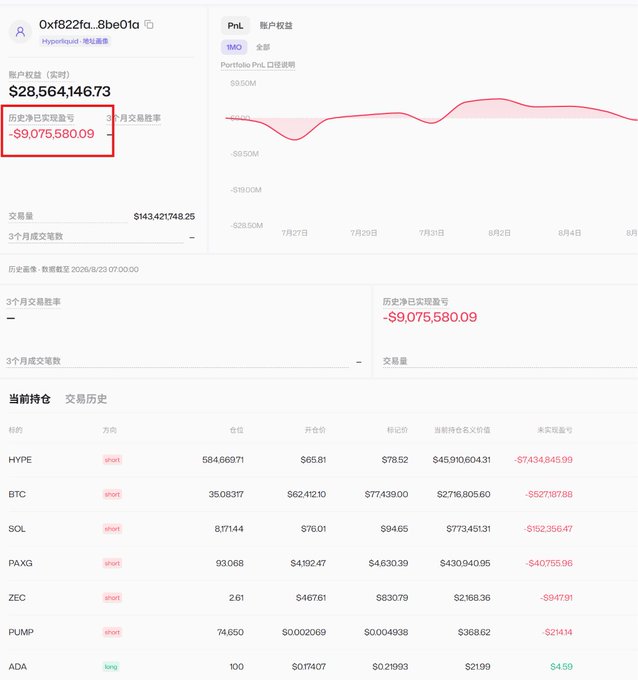
Task: Click the trading volume $143,421,748.25
Action: click(164, 216)
